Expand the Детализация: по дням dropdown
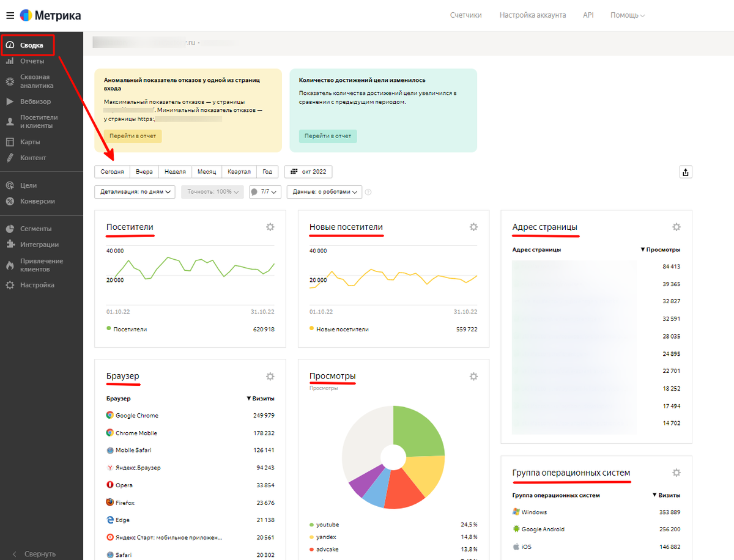The height and width of the screenshot is (560, 734). [135, 192]
